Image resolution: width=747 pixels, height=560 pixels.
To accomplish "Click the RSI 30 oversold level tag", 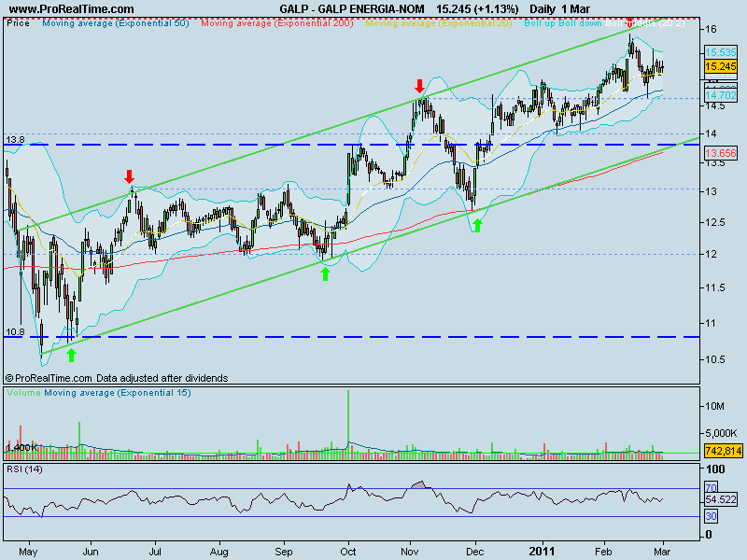I will coord(712,516).
